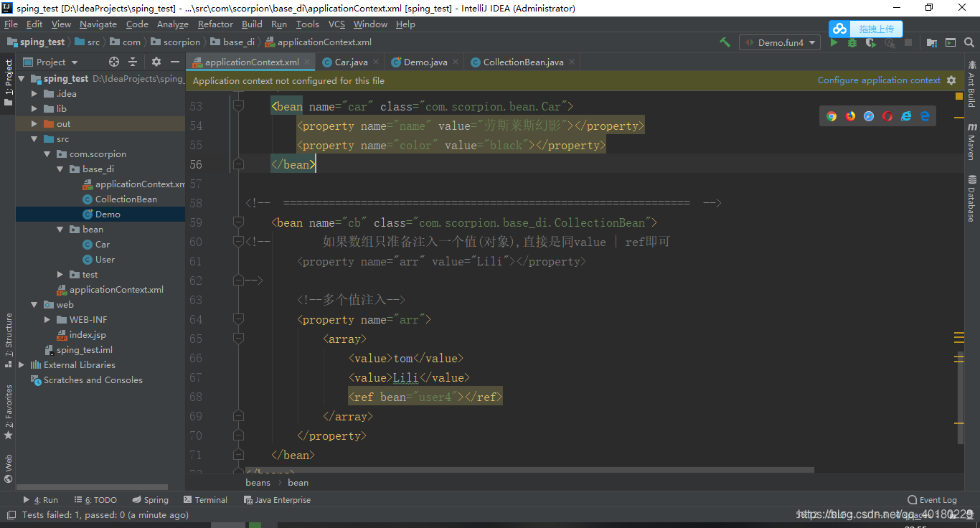Open Project Structure from the toolbar icon
Image resolution: width=980 pixels, height=528 pixels.
[x=932, y=42]
